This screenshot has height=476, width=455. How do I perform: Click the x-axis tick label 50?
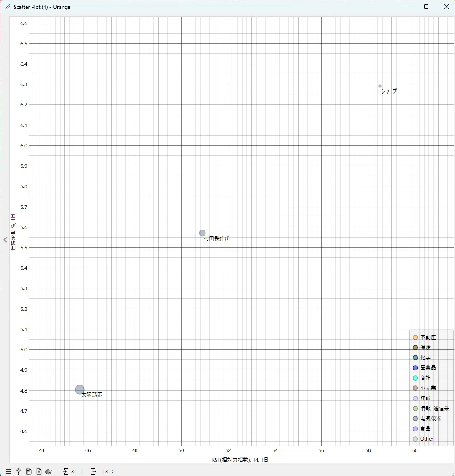click(x=181, y=450)
